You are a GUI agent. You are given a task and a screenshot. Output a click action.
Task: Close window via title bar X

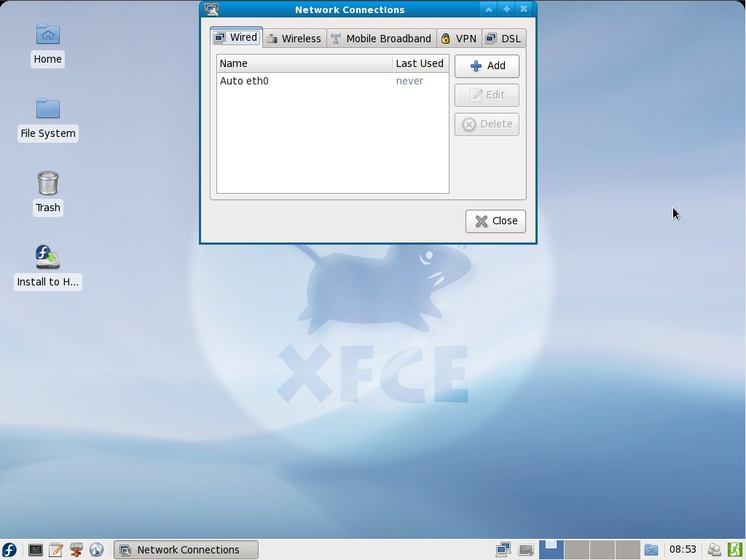point(524,9)
